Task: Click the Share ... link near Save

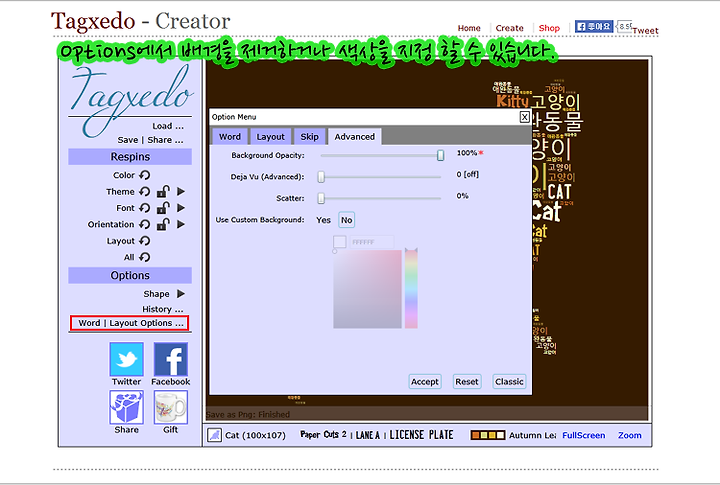Action: [165, 140]
